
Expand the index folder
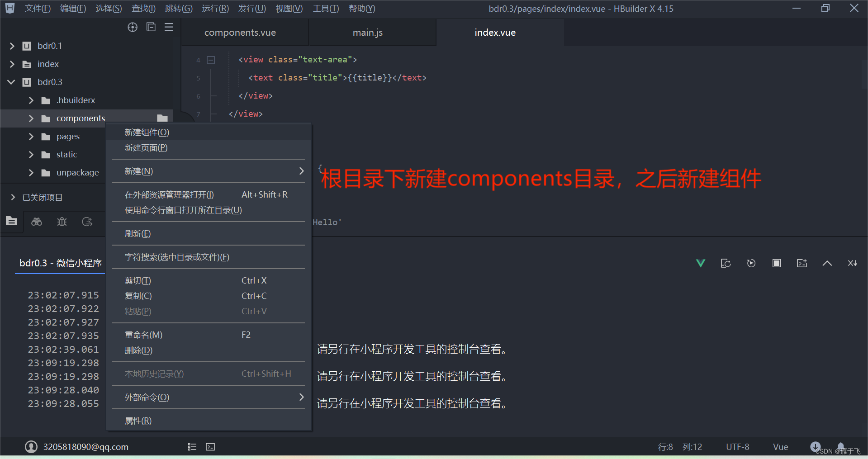pos(12,64)
